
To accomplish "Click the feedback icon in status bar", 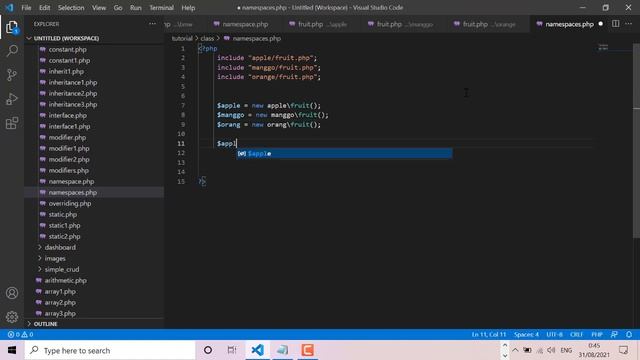I will coord(614,334).
